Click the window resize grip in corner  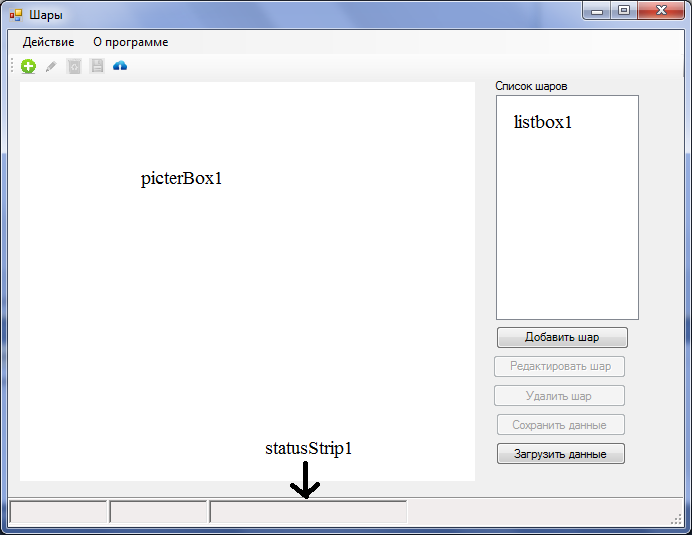(676, 519)
